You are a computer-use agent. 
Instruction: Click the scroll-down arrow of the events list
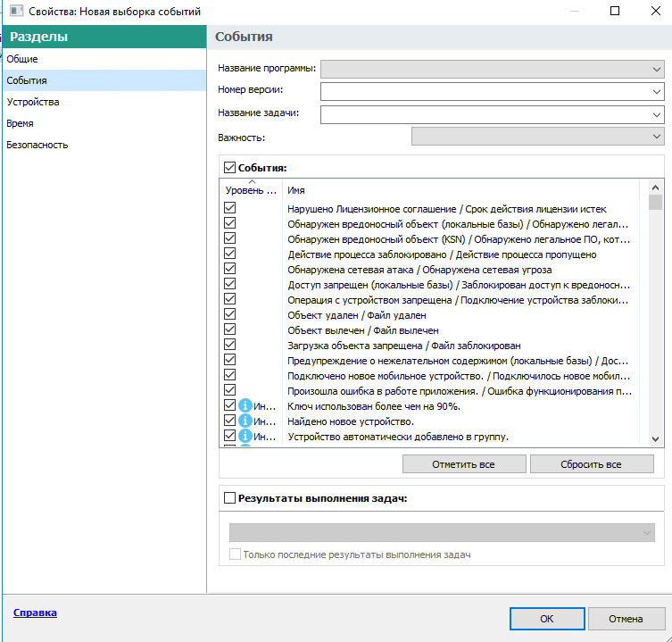(655, 439)
